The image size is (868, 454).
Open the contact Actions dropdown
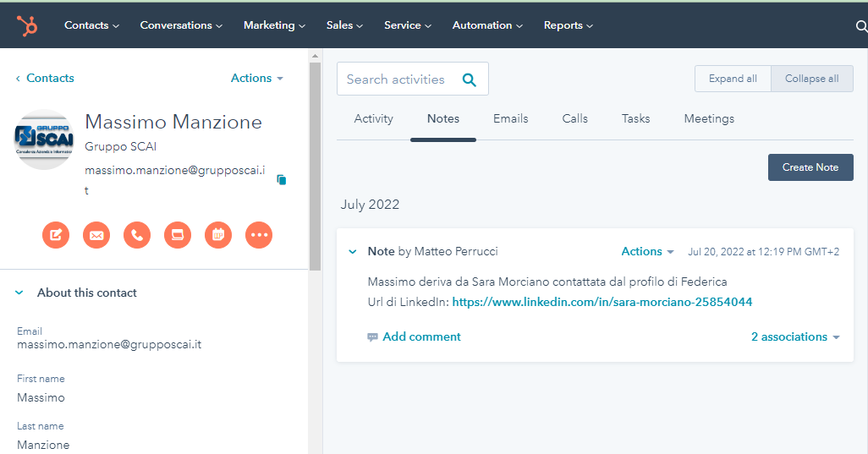pyautogui.click(x=257, y=78)
